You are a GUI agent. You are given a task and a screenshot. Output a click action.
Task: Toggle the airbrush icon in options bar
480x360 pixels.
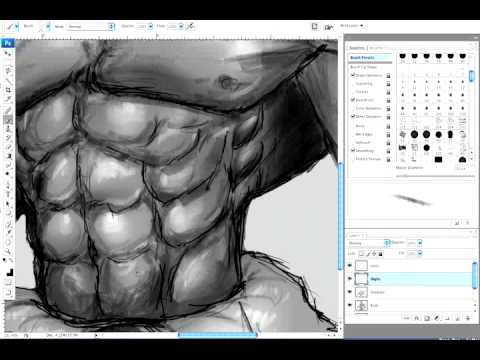[191, 26]
